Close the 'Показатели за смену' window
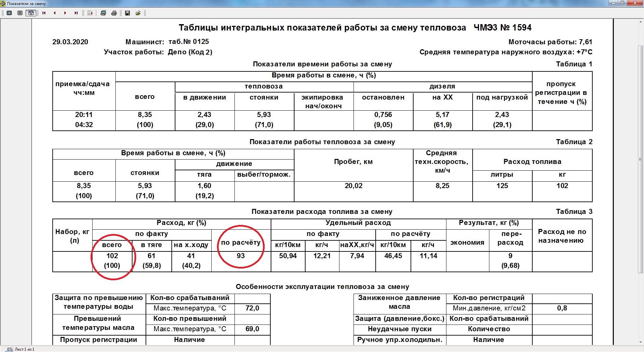This screenshot has height=352, width=644. (635, 3)
